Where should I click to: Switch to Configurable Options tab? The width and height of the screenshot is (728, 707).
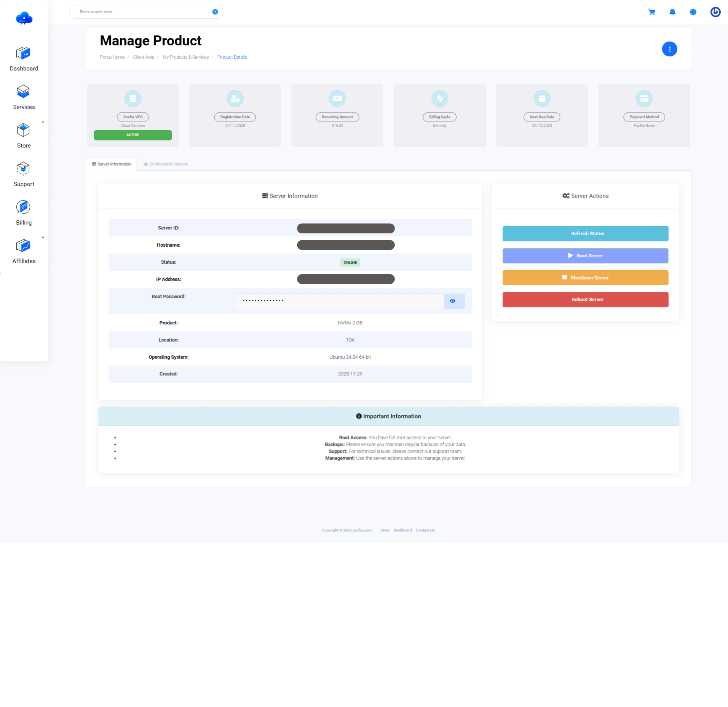pyautogui.click(x=166, y=164)
